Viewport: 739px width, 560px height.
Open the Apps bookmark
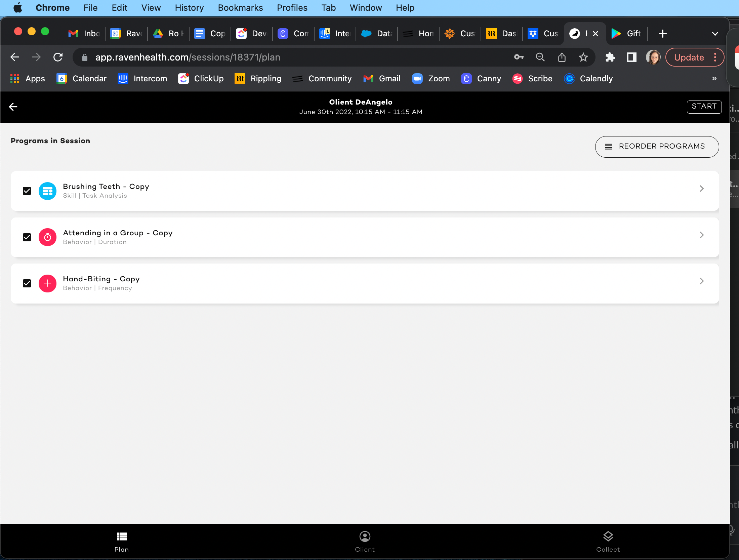pos(28,79)
